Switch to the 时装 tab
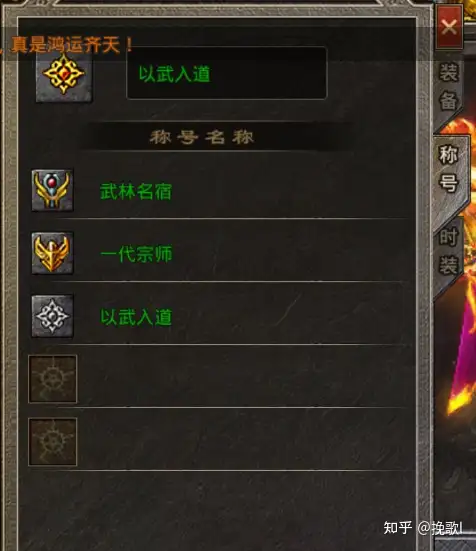Image resolution: width=476 pixels, height=551 pixels. click(448, 250)
